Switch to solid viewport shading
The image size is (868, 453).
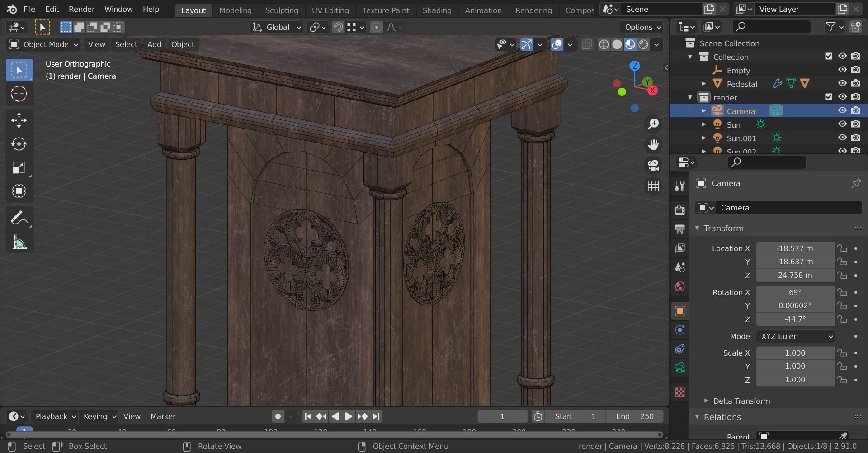pos(617,44)
